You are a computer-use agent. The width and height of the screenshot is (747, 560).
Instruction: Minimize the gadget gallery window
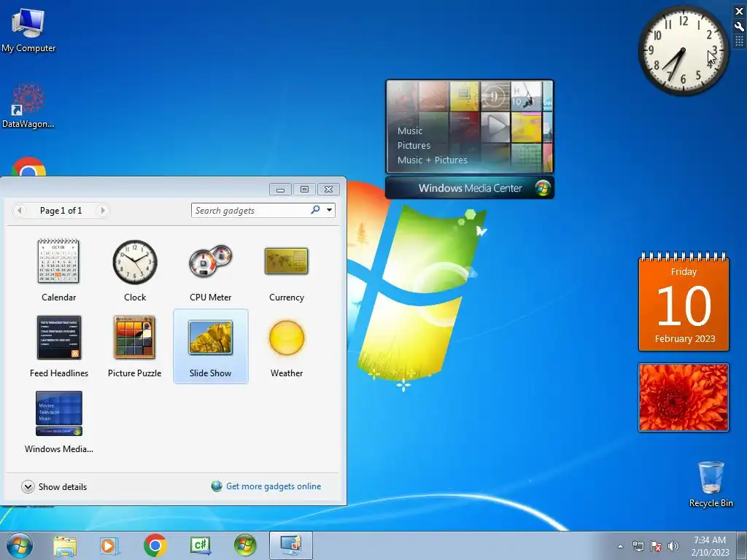[x=280, y=190]
